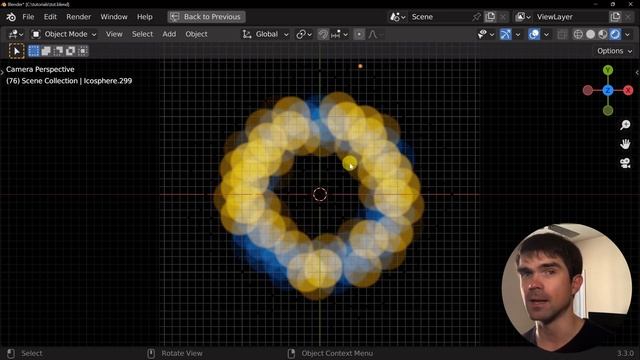Choose the intersect selection mode icon
The image size is (640, 360).
83,51
